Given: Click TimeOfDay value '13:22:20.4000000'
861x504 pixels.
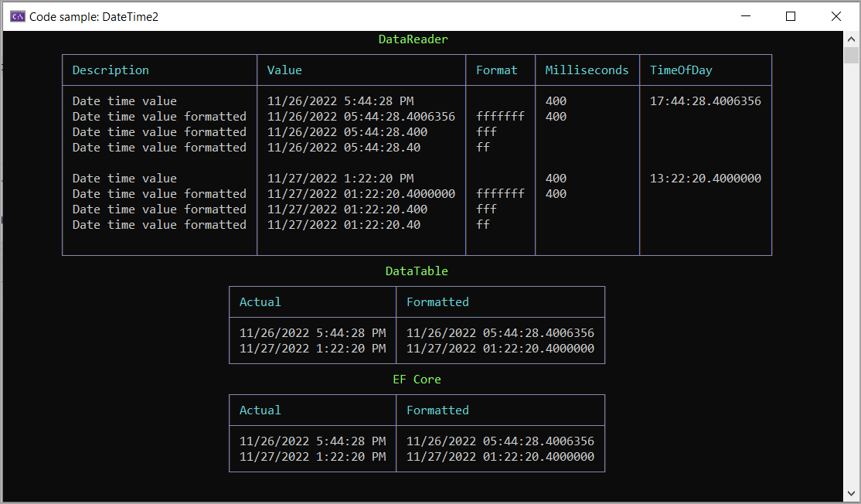Looking at the screenshot, I should (706, 179).
